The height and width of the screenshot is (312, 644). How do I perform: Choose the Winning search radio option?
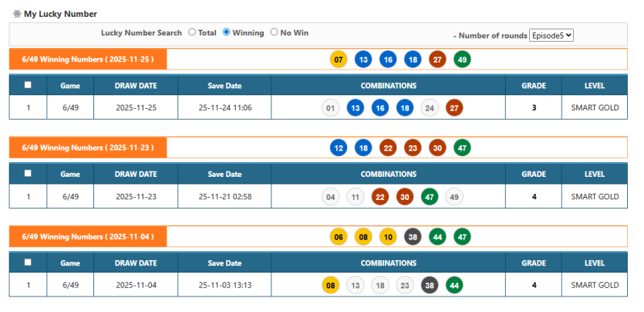coord(227,32)
